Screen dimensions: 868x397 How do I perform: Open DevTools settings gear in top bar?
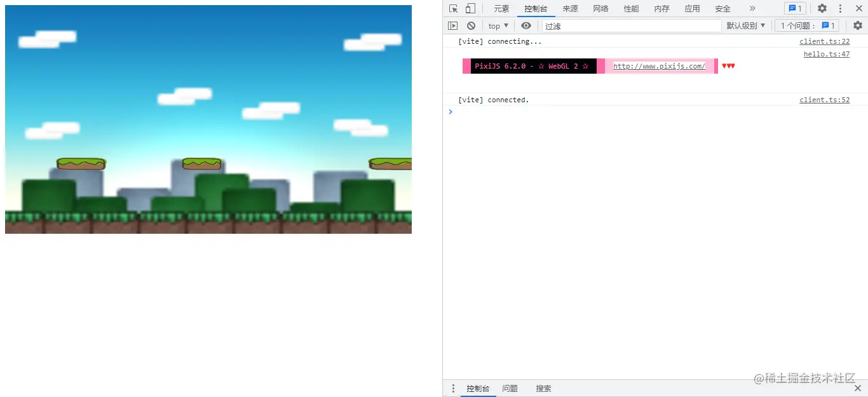coord(822,8)
